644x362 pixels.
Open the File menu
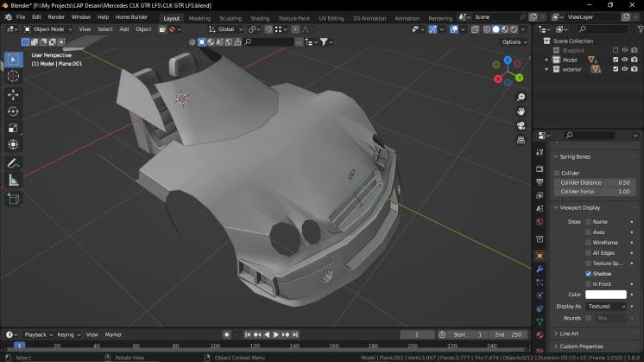pyautogui.click(x=21, y=17)
